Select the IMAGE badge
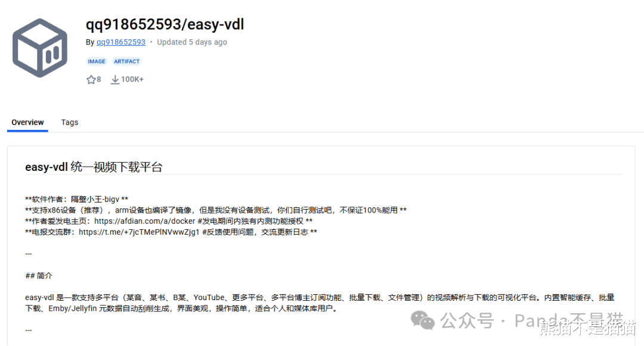This screenshot has width=644, height=346. click(x=97, y=61)
